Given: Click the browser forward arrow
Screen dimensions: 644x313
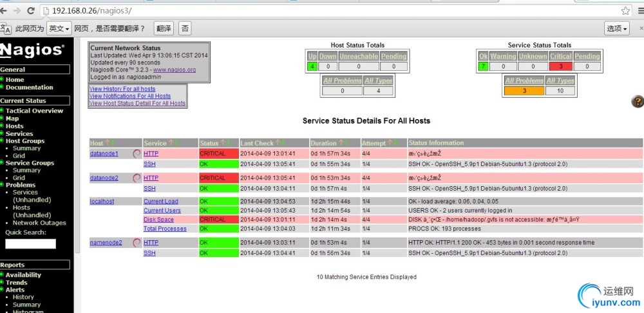Looking at the screenshot, I should click(x=17, y=11).
